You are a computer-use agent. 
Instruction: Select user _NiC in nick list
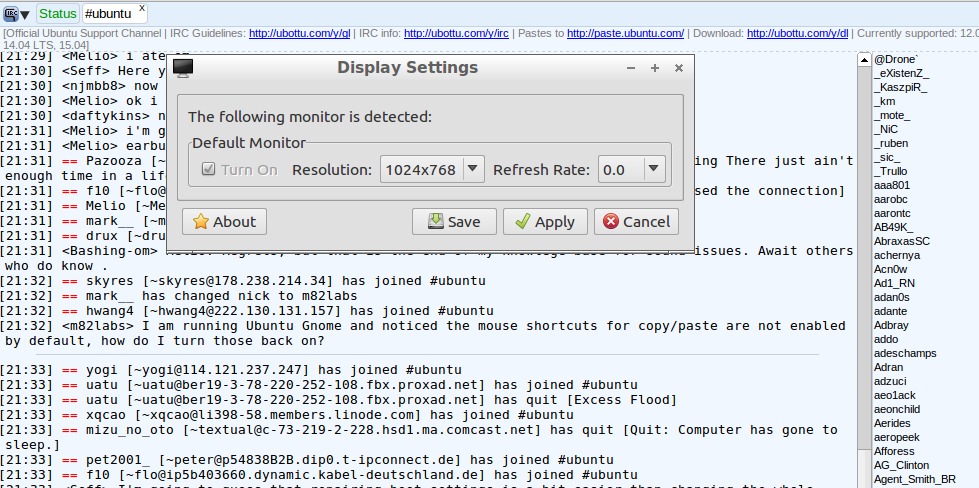[886, 130]
